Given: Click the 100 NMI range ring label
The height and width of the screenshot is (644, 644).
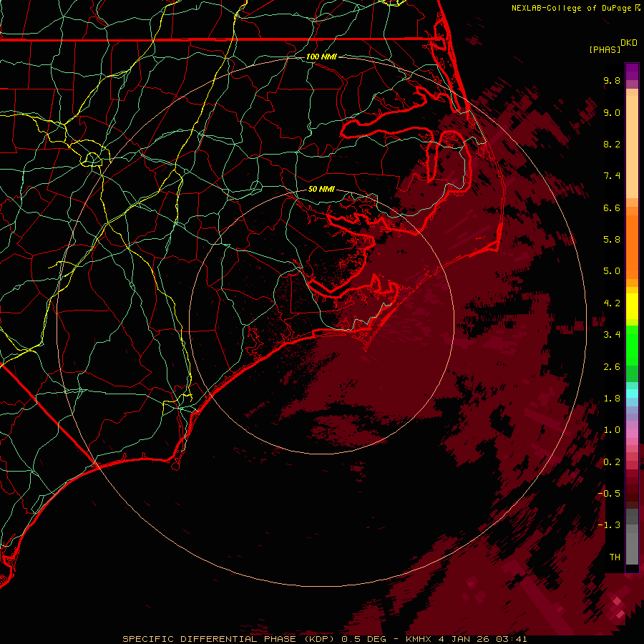Looking at the screenshot, I should [321, 57].
